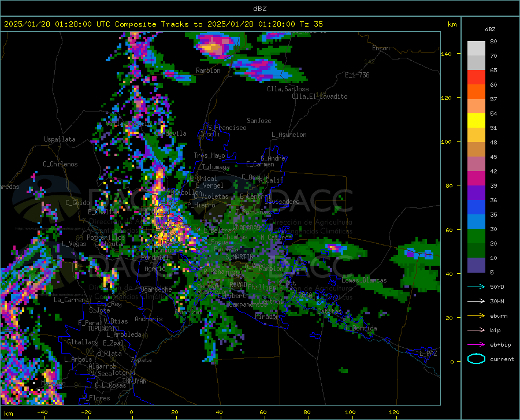Screen dimensions: 520x420
Task: Click the 'eb+bip' legend label
Action: tap(500, 345)
